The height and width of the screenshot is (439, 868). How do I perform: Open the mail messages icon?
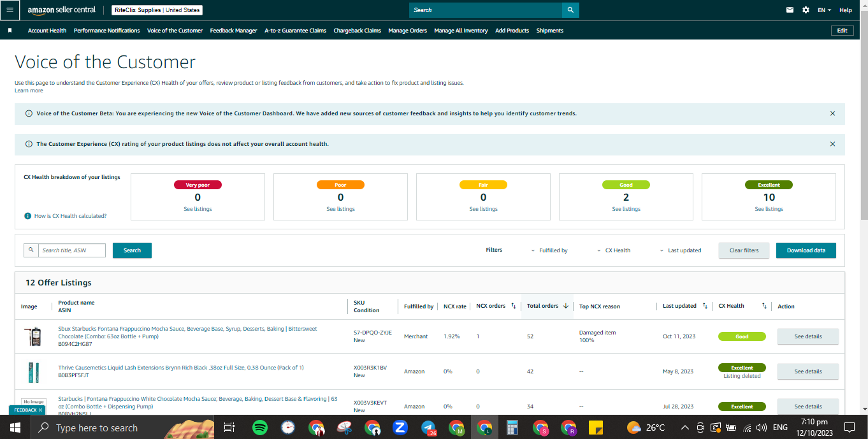point(790,10)
